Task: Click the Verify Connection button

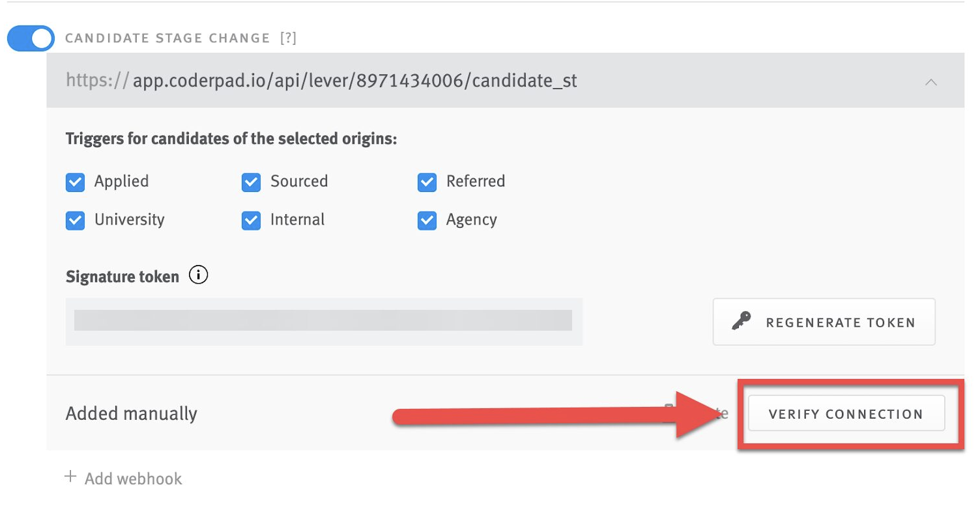Action: pyautogui.click(x=846, y=413)
